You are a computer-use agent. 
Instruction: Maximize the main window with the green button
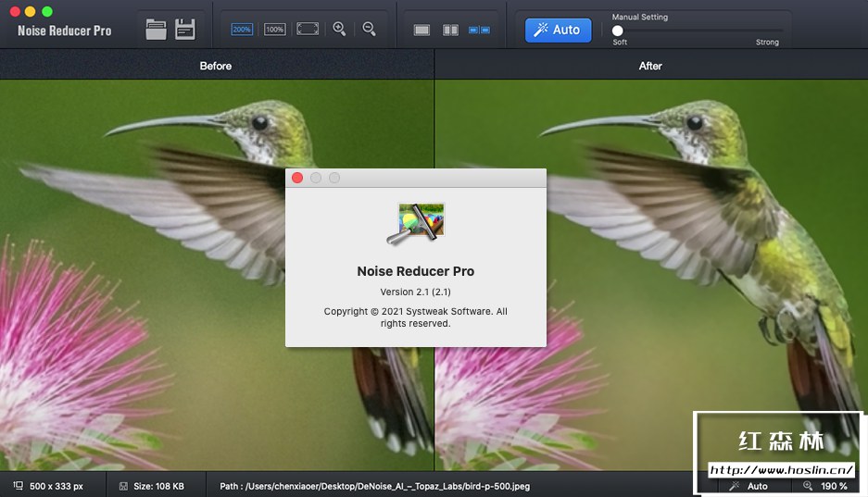[x=47, y=11]
